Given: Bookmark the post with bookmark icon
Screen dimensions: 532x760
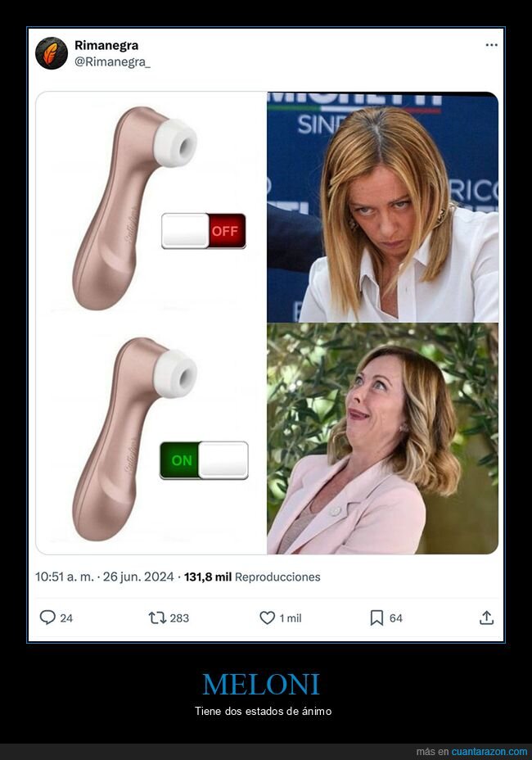Looking at the screenshot, I should click(x=376, y=617).
